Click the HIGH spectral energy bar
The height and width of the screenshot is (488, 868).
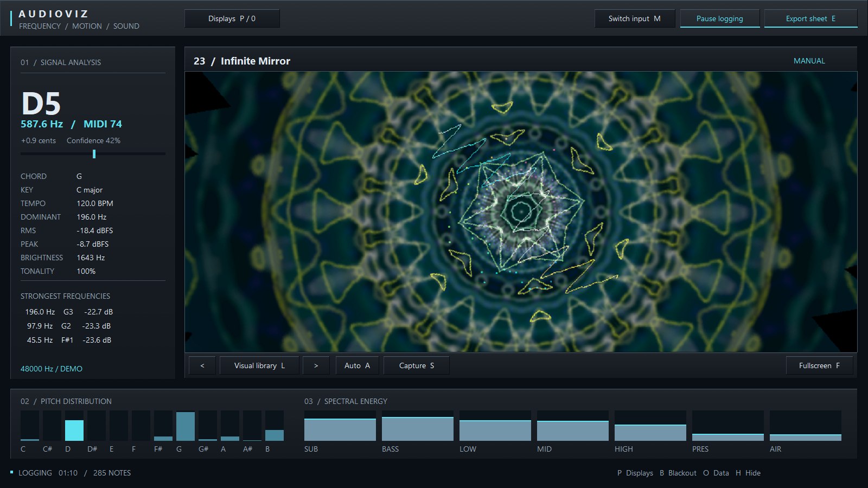(x=650, y=426)
